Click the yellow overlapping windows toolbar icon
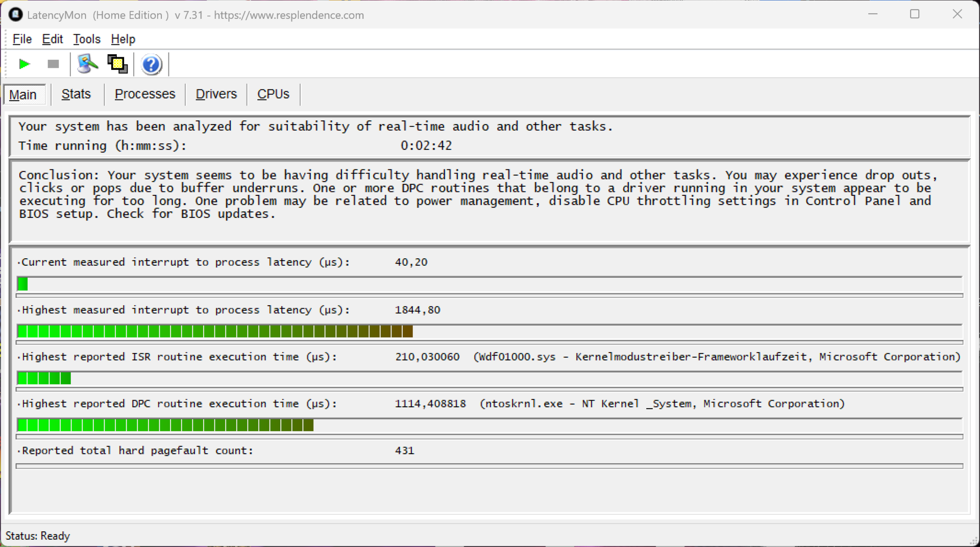This screenshot has width=980, height=547. click(117, 64)
